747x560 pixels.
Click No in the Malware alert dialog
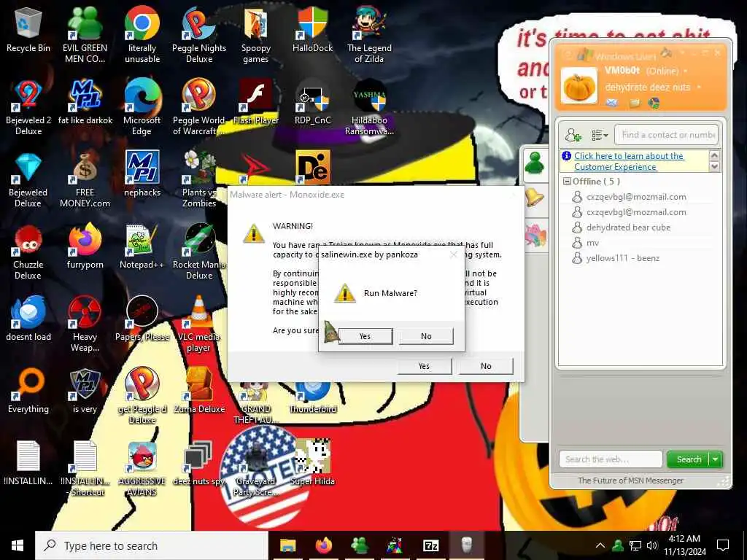click(x=486, y=366)
